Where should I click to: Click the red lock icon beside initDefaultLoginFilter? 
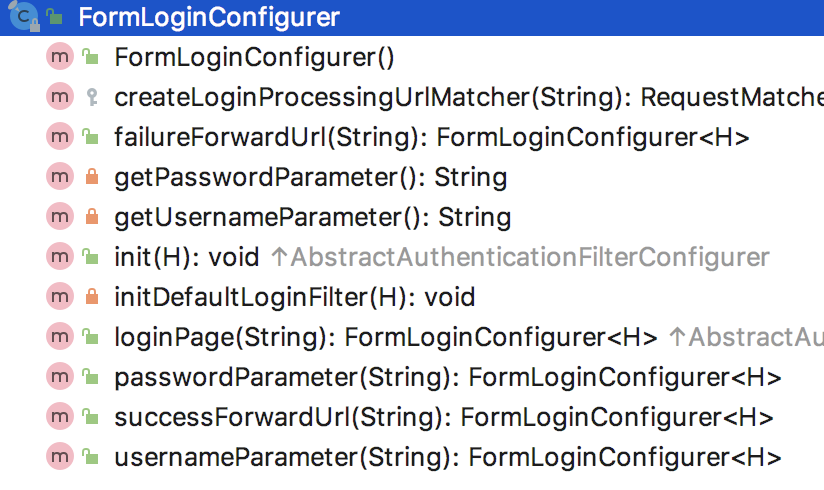[91, 297]
